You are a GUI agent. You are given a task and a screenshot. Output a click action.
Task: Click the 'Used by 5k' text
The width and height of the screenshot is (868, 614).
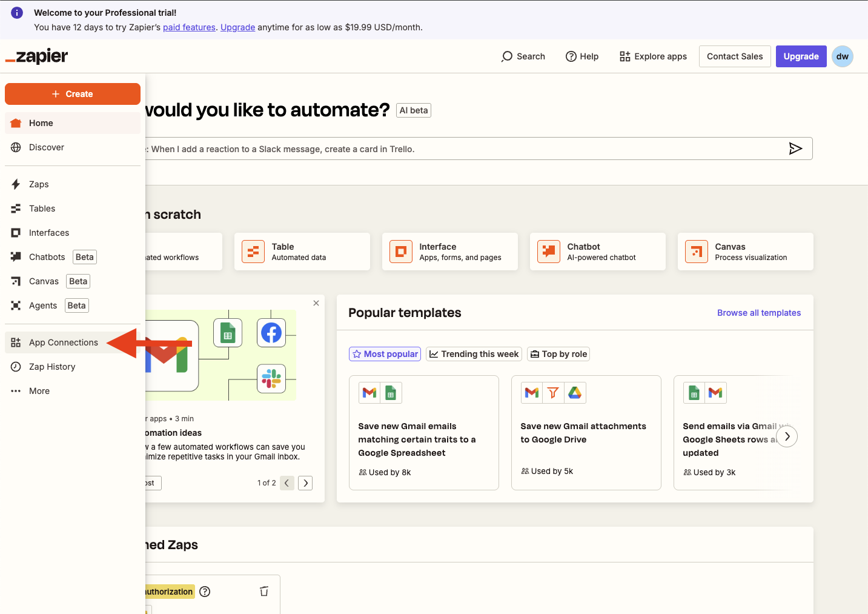coord(552,471)
